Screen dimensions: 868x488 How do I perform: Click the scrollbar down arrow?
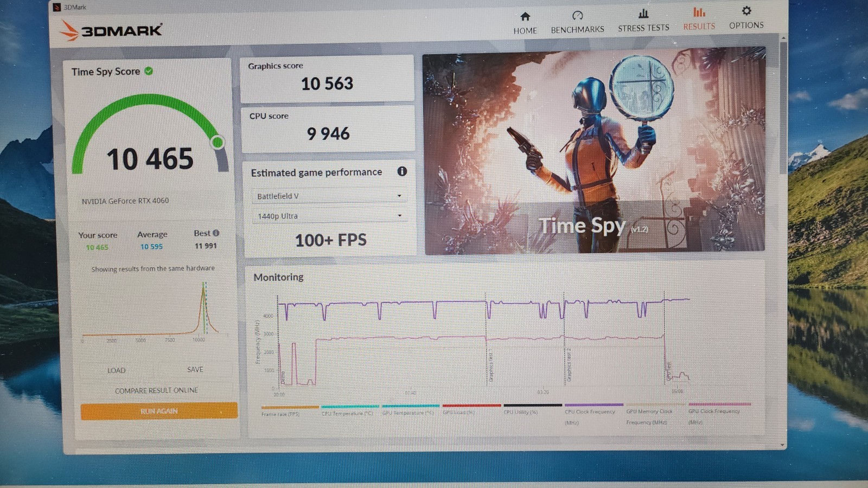tap(782, 445)
